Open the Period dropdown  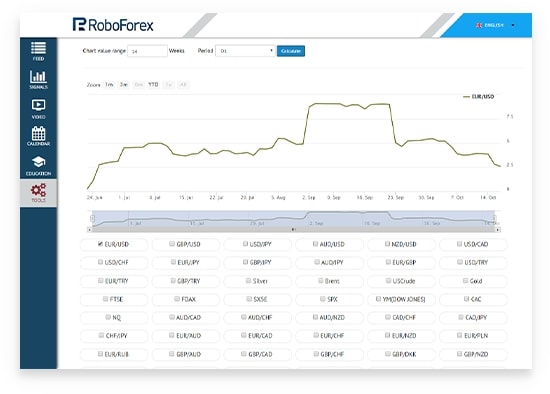245,51
